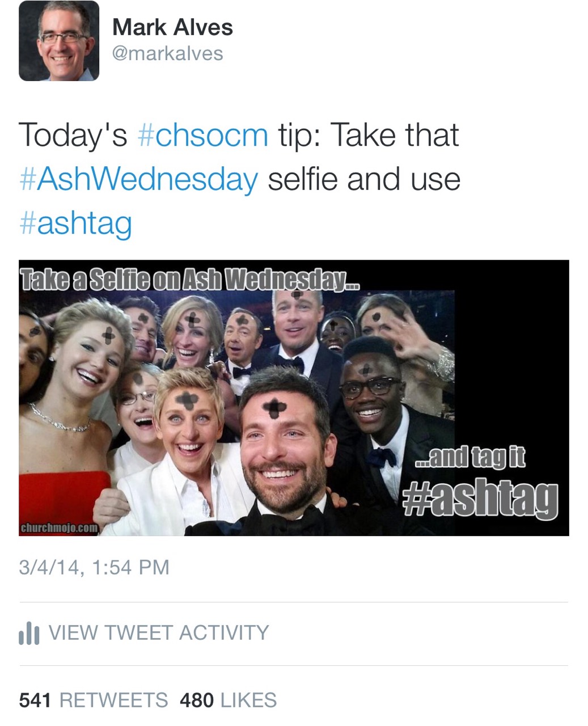Open Mark Alves profile avatar photo
Screen dimensions: 588x726
click(59, 40)
